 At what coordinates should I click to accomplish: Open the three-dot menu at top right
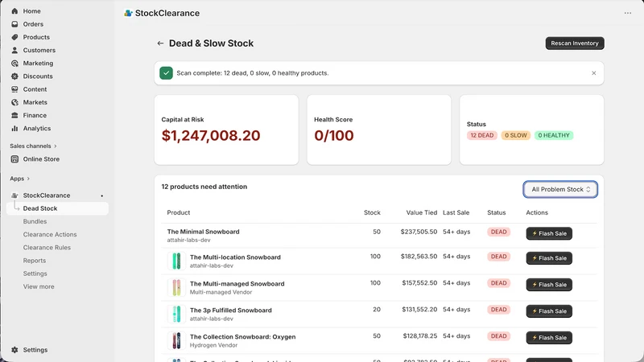coord(628,13)
